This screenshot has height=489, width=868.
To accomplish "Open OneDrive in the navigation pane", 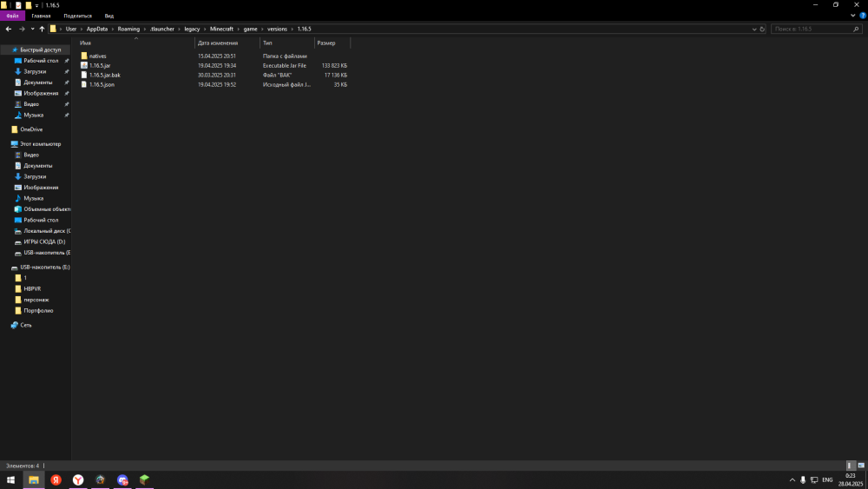I will [x=31, y=129].
